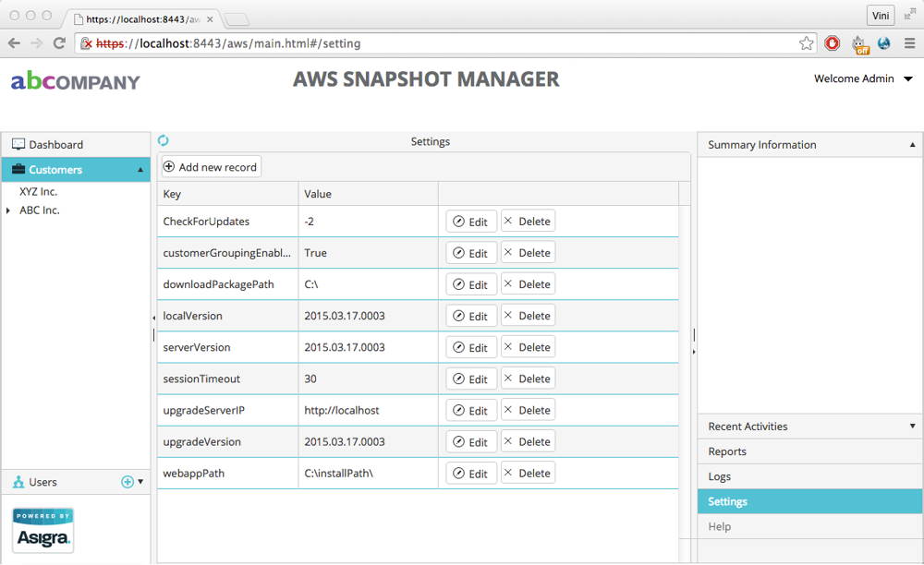Click the Dashboard sidebar icon
Image resolution: width=924 pixels, height=565 pixels.
20,144
